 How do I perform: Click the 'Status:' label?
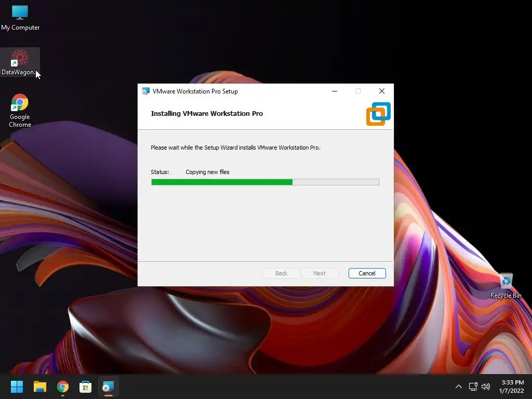pos(160,172)
